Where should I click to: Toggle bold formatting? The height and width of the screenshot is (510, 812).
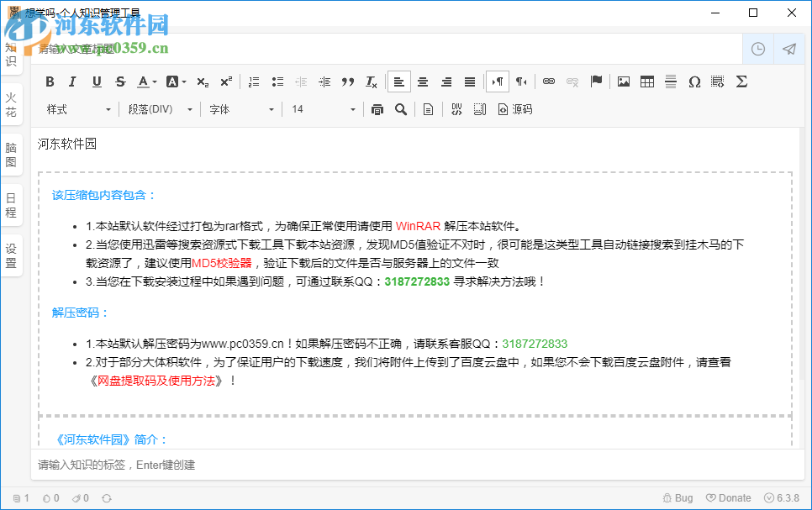[50, 81]
